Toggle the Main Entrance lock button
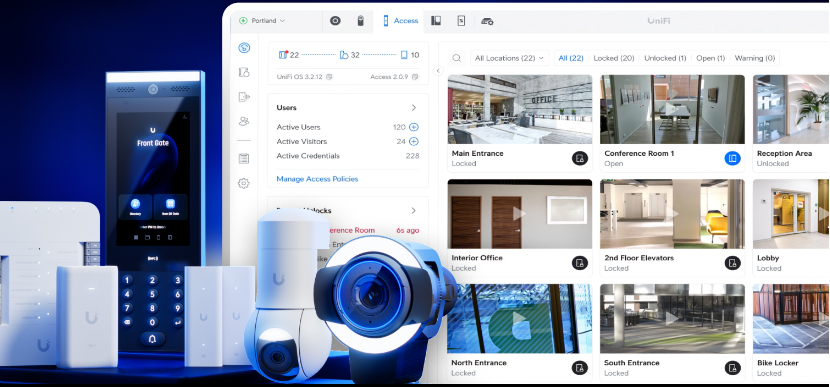This screenshot has width=830, height=387. click(580, 158)
